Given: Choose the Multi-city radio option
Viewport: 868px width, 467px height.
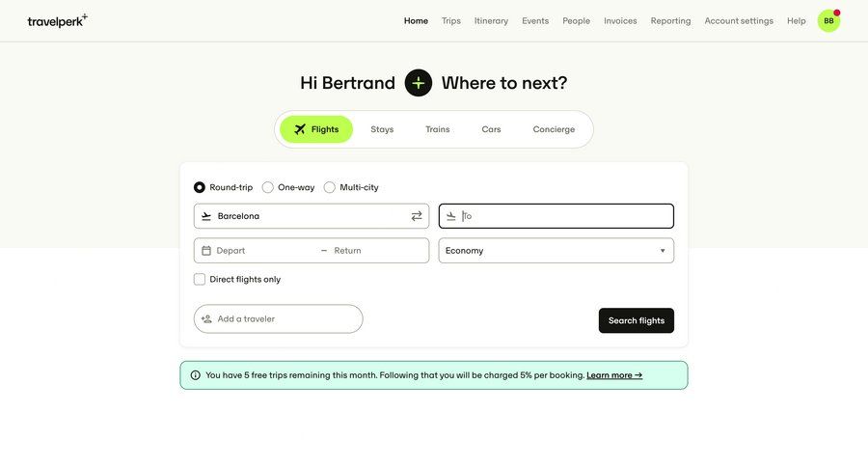Looking at the screenshot, I should (330, 187).
